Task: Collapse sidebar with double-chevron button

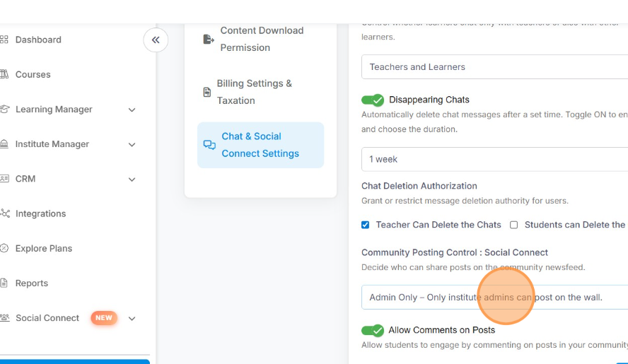Action: (x=156, y=40)
